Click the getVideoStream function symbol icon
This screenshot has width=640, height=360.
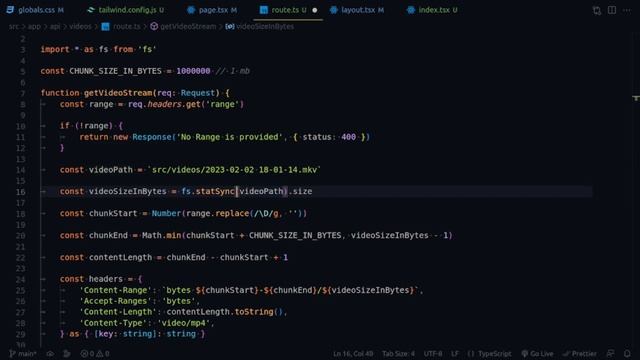coord(154,27)
